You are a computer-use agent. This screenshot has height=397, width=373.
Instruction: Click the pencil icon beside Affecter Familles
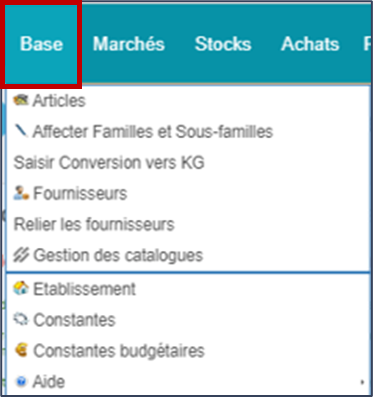coord(21,130)
